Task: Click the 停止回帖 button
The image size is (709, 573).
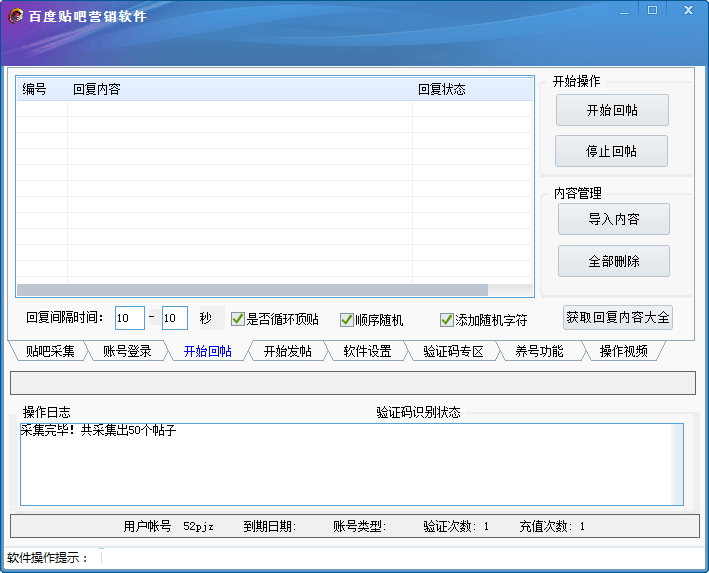Action: 611,152
